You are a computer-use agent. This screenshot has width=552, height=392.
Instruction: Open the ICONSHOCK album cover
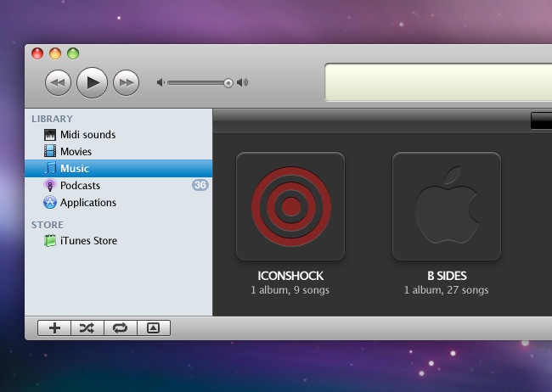point(290,206)
